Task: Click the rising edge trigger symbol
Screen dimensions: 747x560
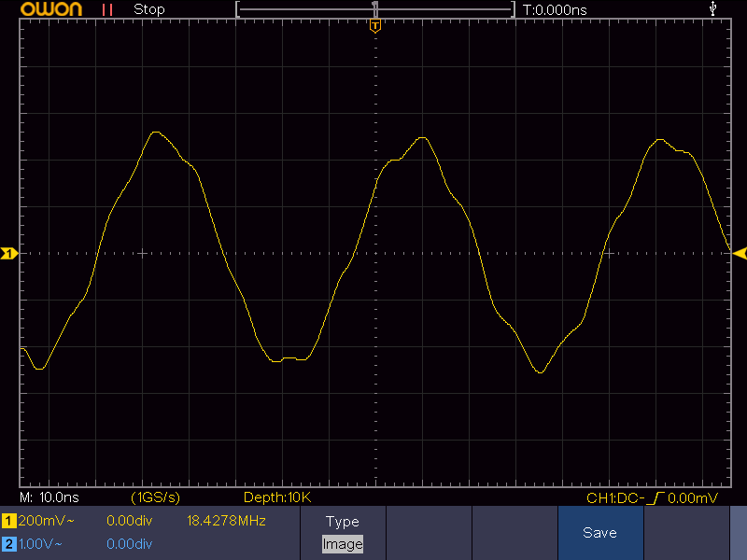Action: click(x=656, y=498)
